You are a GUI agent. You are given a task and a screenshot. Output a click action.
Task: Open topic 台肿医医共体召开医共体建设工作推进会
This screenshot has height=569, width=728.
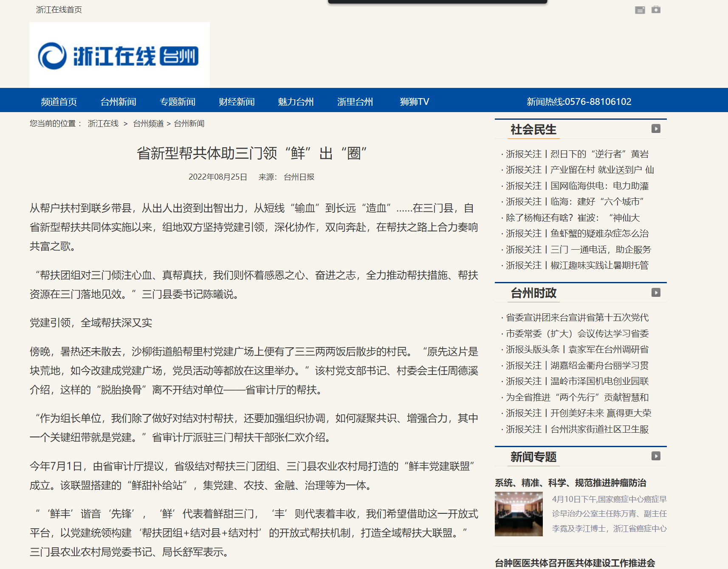coord(575,563)
